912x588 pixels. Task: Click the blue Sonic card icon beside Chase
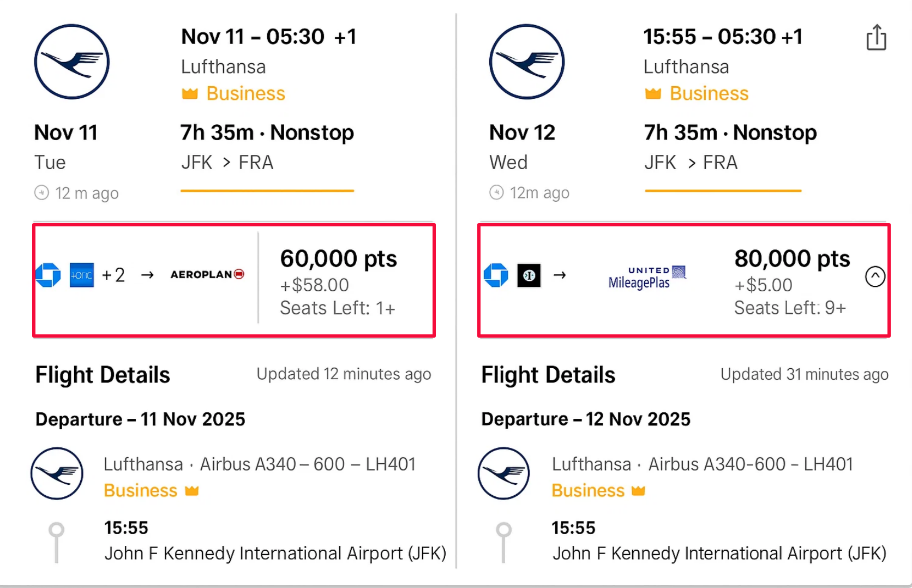(81, 275)
